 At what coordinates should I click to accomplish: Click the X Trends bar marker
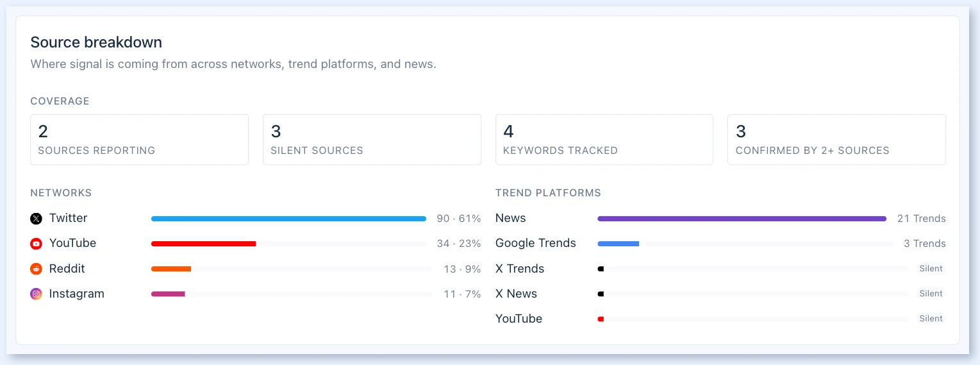[601, 269]
